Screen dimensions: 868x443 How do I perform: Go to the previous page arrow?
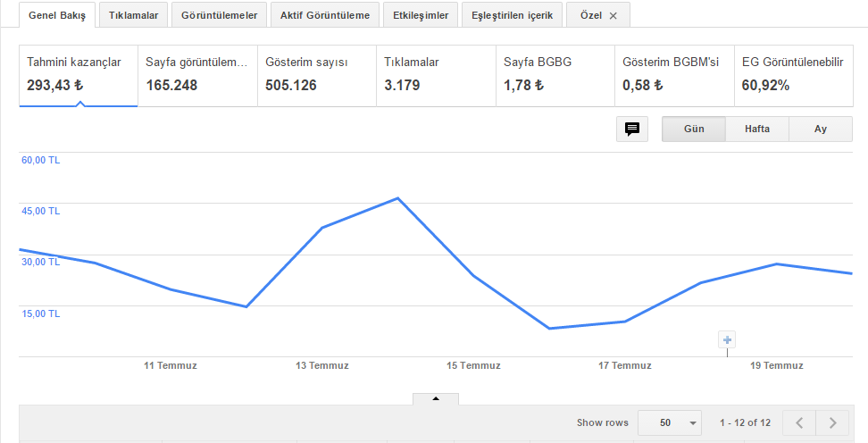click(x=799, y=423)
